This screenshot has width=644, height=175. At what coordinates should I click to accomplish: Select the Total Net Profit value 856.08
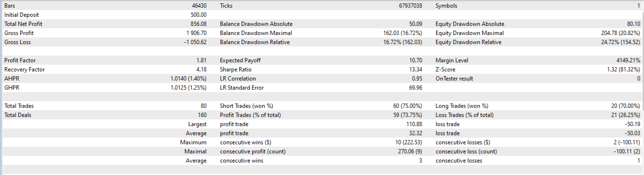click(198, 24)
